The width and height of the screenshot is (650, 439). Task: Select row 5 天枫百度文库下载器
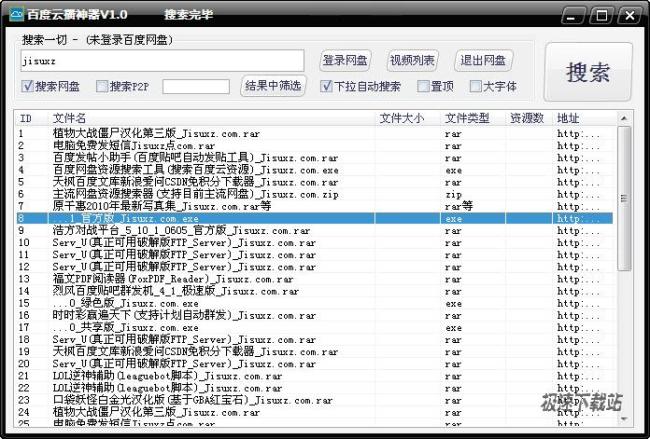click(314, 182)
